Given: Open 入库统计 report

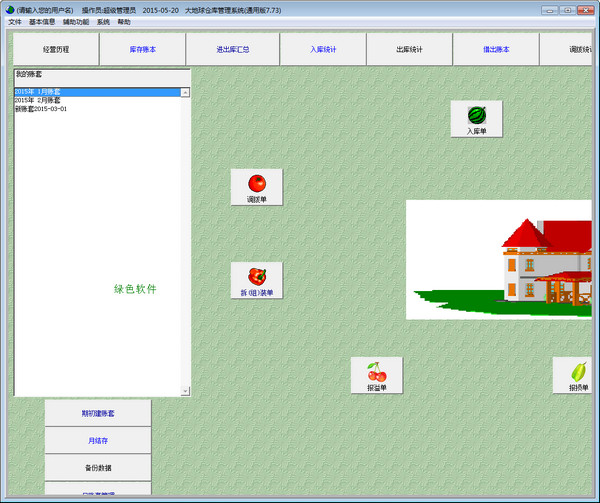Looking at the screenshot, I should tap(323, 49).
